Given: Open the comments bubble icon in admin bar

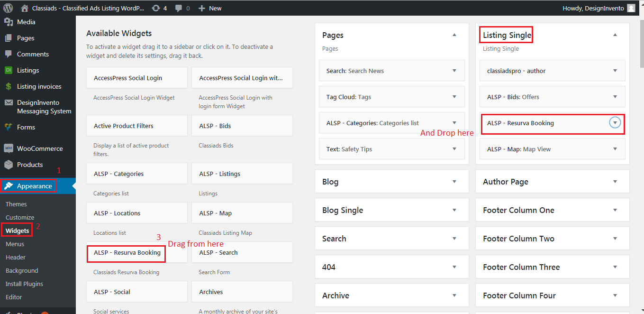Looking at the screenshot, I should coord(179,8).
